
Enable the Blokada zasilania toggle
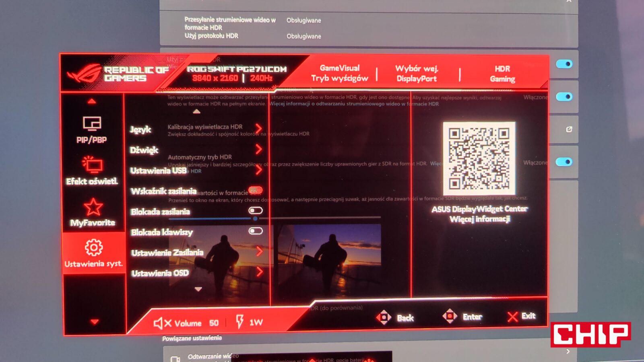coord(256,211)
